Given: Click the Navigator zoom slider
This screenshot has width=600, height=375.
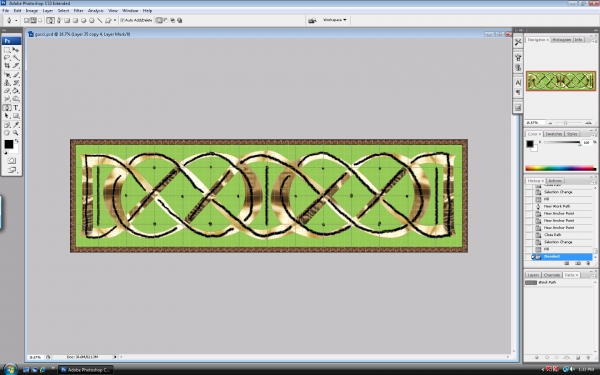Looking at the screenshot, I should pos(566,123).
